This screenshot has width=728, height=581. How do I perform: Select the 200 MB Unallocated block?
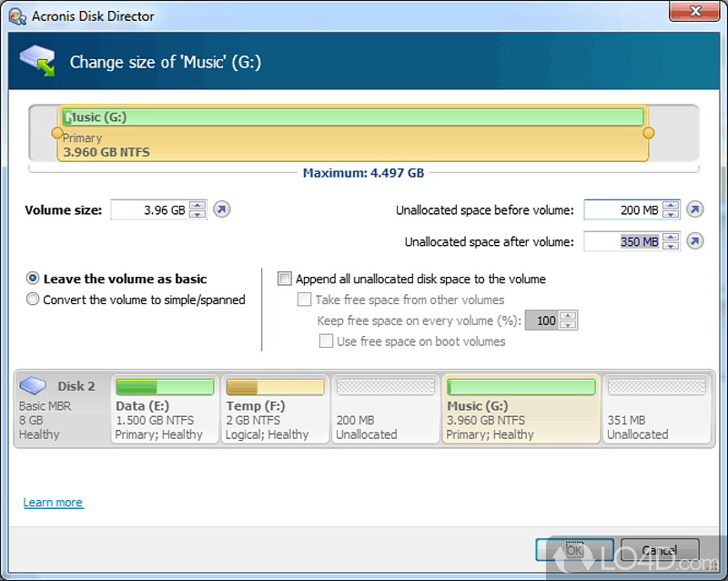(385, 409)
